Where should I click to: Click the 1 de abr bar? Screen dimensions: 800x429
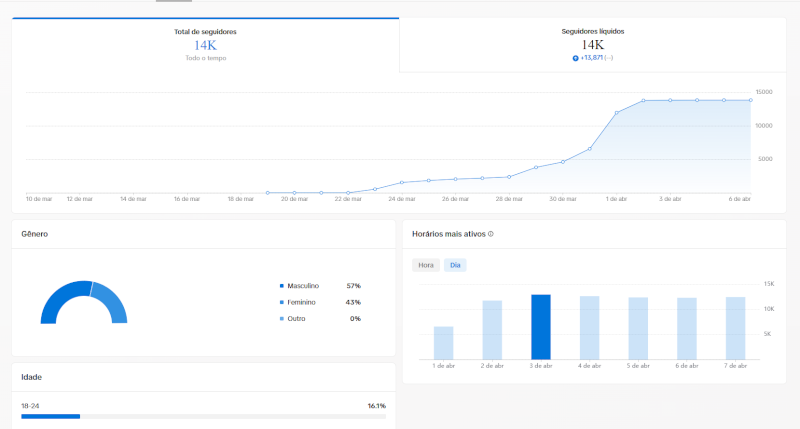click(x=444, y=343)
